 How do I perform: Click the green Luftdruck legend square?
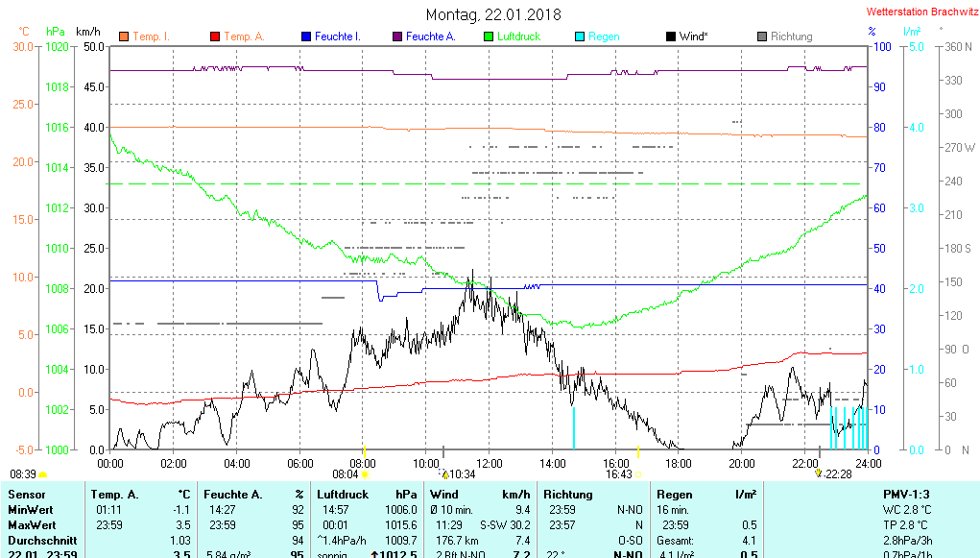point(488,36)
